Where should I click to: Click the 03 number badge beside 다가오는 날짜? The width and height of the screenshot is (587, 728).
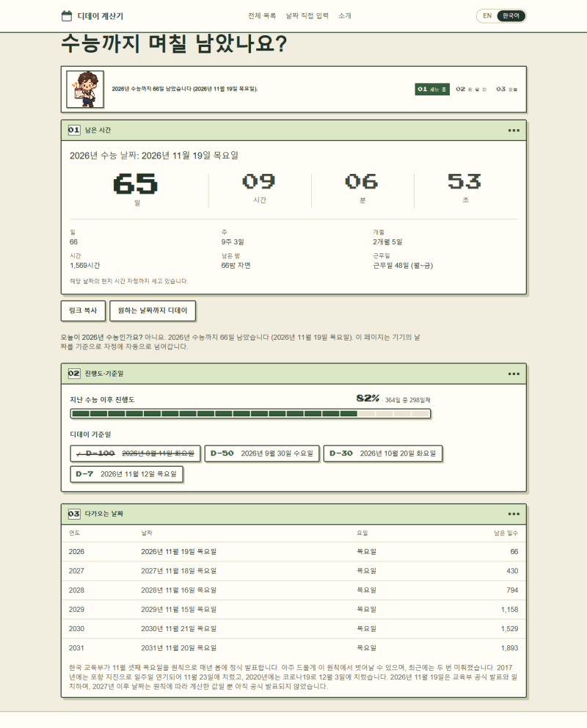(74, 514)
